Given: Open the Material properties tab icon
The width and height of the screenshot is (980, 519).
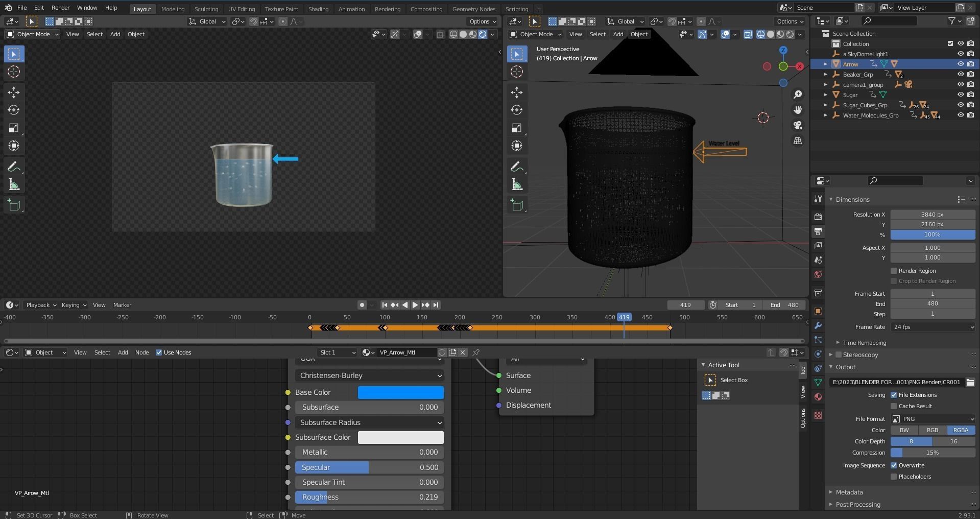Looking at the screenshot, I should (818, 397).
